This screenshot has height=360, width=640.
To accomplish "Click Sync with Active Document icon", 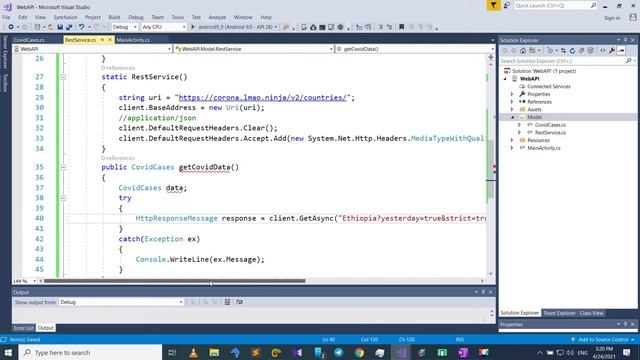I will (x=563, y=51).
